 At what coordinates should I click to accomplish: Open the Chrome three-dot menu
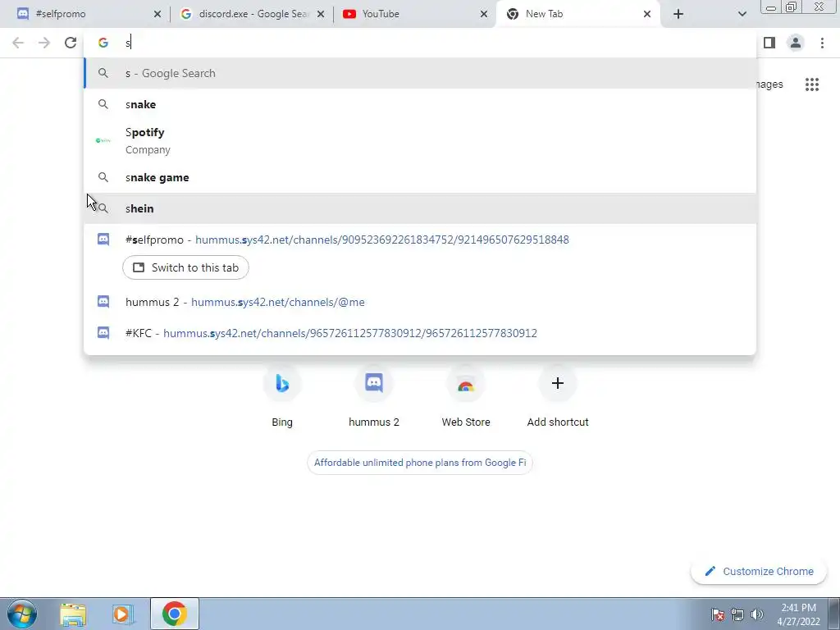click(x=822, y=43)
